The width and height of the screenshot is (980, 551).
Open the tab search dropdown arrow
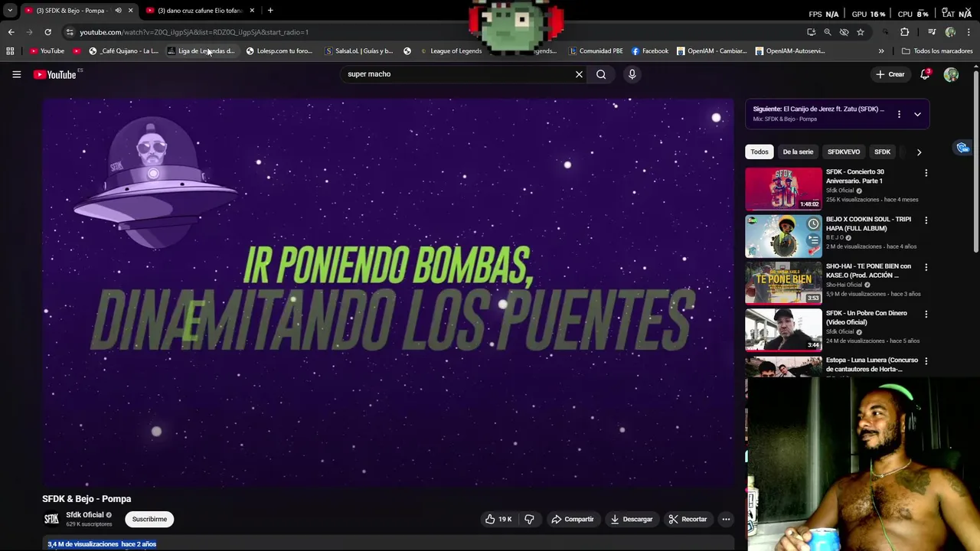point(10,11)
